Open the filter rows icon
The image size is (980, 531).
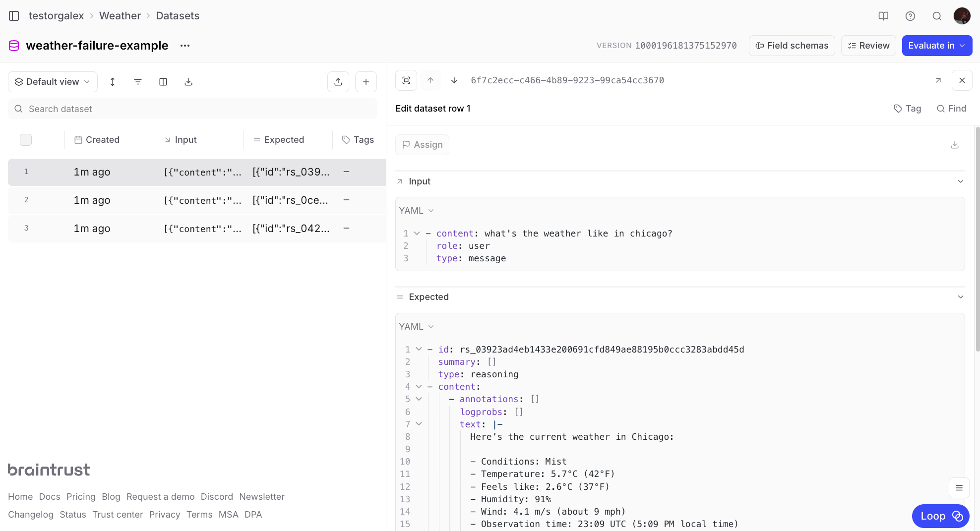pyautogui.click(x=138, y=82)
